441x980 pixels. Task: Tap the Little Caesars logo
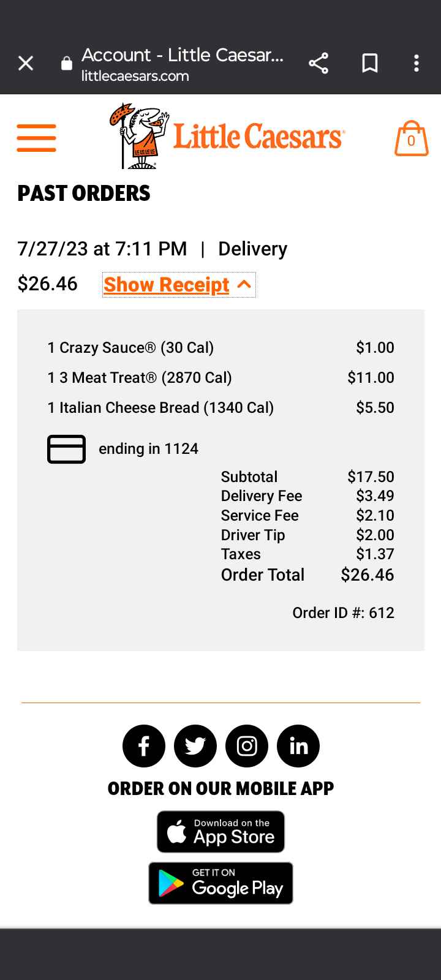pos(227,136)
